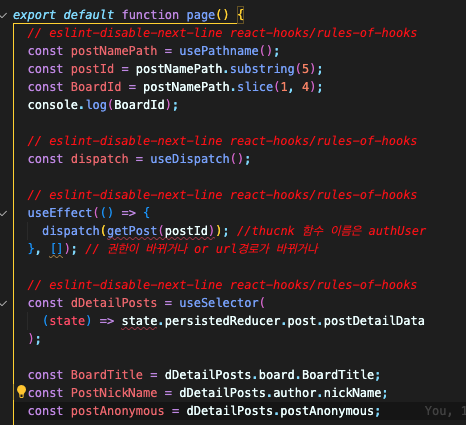Click the number 4 inside slice
The image size is (466, 425).
click(305, 87)
